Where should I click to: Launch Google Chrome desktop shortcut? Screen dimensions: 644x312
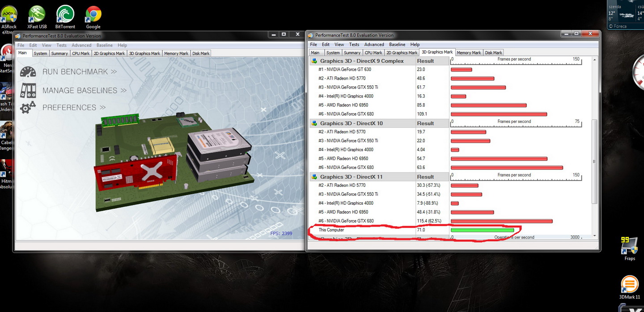coord(93,18)
